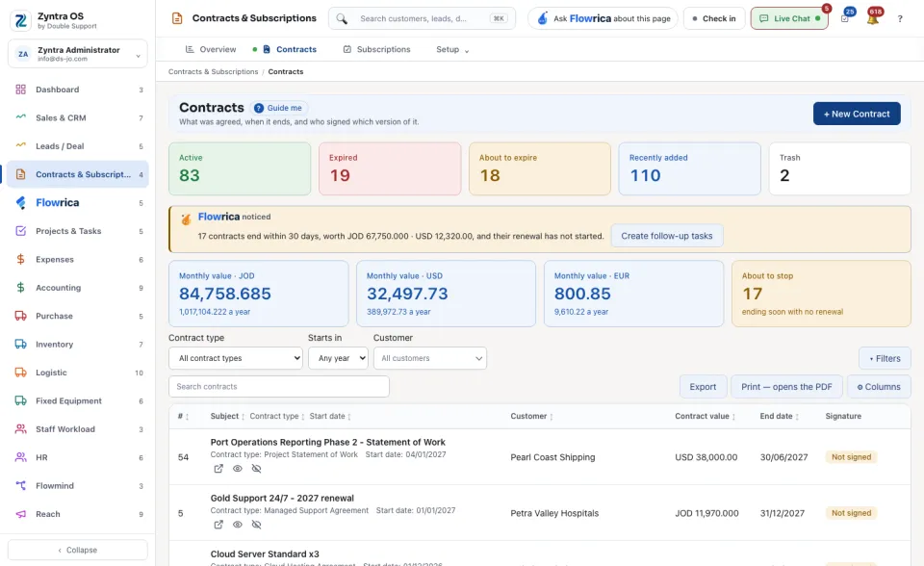This screenshot has width=924, height=566.
Task: Expand the Starts in year dropdown
Action: point(338,358)
